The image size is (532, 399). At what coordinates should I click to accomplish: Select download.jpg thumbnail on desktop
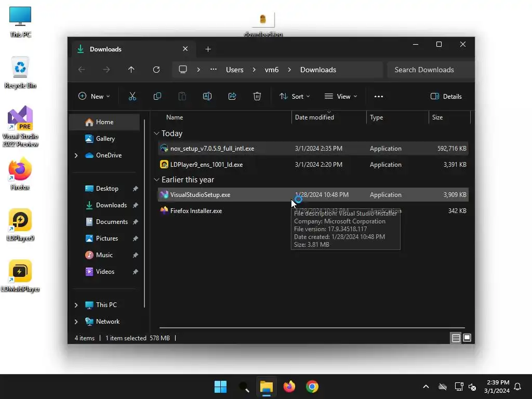pos(263,24)
